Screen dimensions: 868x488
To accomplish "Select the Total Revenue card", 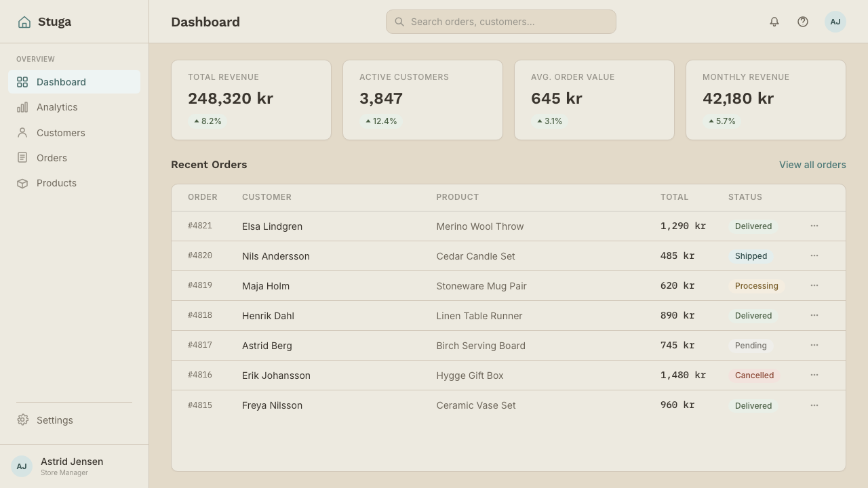I will 251,100.
